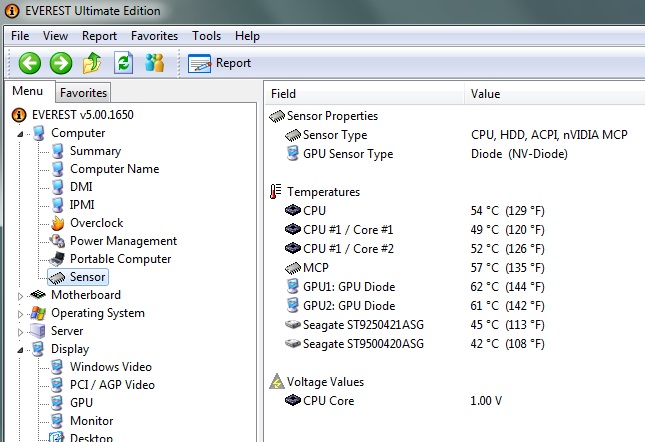Viewport: 645px width, 442px height.
Task: Click the MCP chip icon
Action: point(293,268)
